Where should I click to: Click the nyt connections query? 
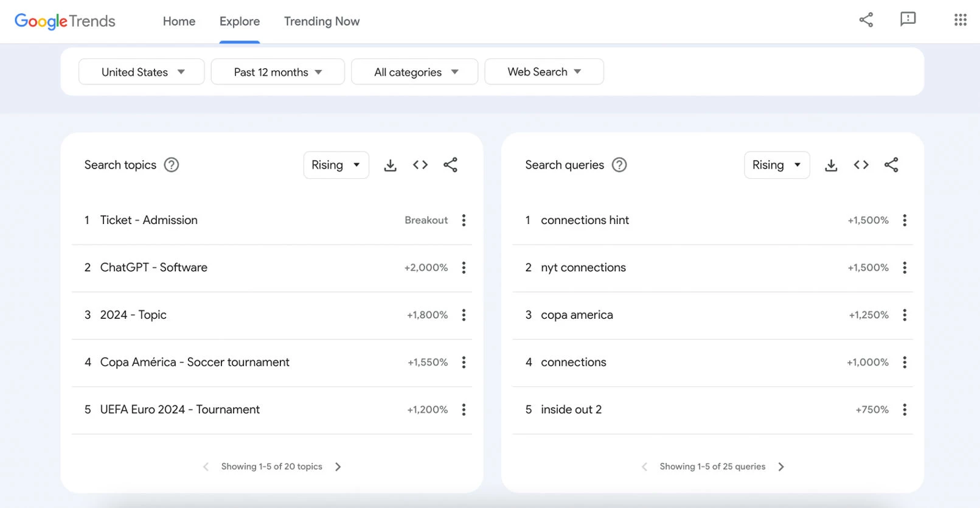(583, 268)
